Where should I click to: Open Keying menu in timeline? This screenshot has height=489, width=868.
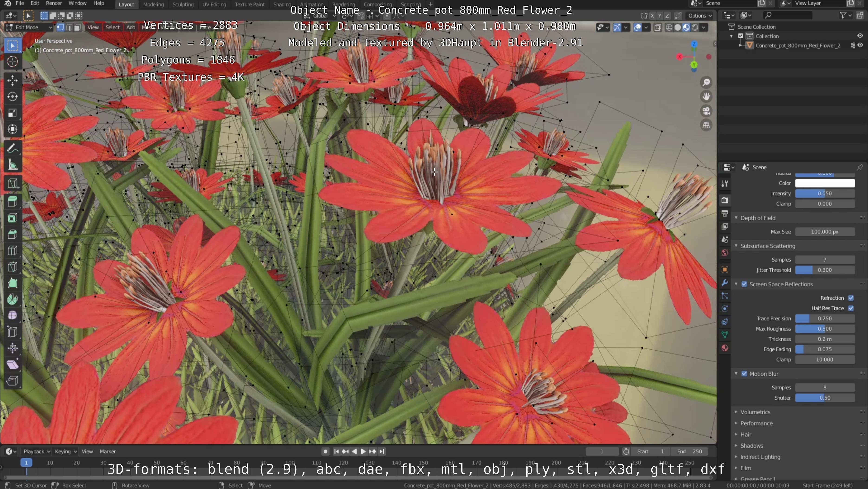click(66, 452)
